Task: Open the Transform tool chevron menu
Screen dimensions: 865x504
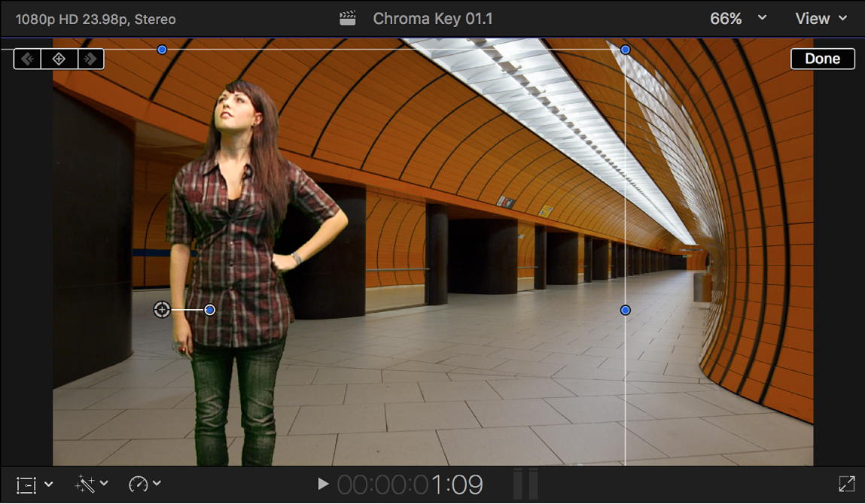Action: (x=48, y=484)
